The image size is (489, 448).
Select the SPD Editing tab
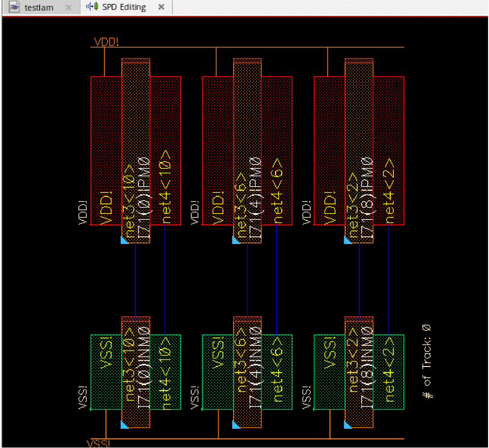click(x=124, y=7)
